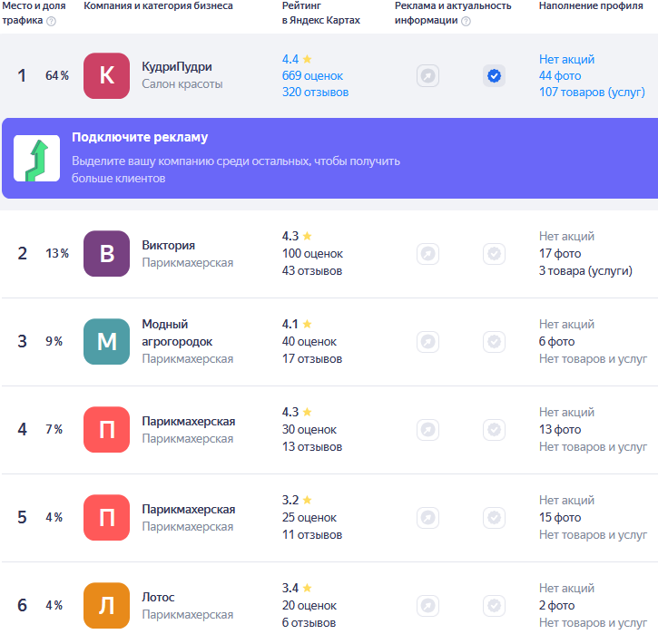This screenshot has height=644, width=658.
Task: Click the verified checkmark icon for Виктория
Action: pyautogui.click(x=494, y=254)
